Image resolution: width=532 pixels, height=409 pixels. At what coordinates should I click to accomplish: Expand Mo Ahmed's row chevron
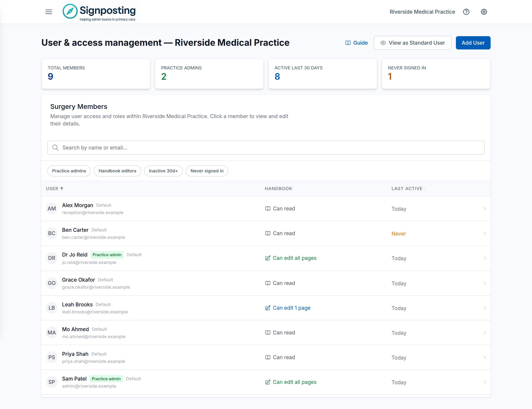pos(485,333)
